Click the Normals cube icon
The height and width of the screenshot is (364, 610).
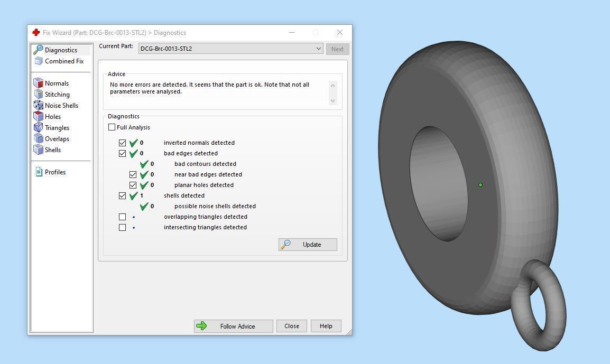(38, 83)
